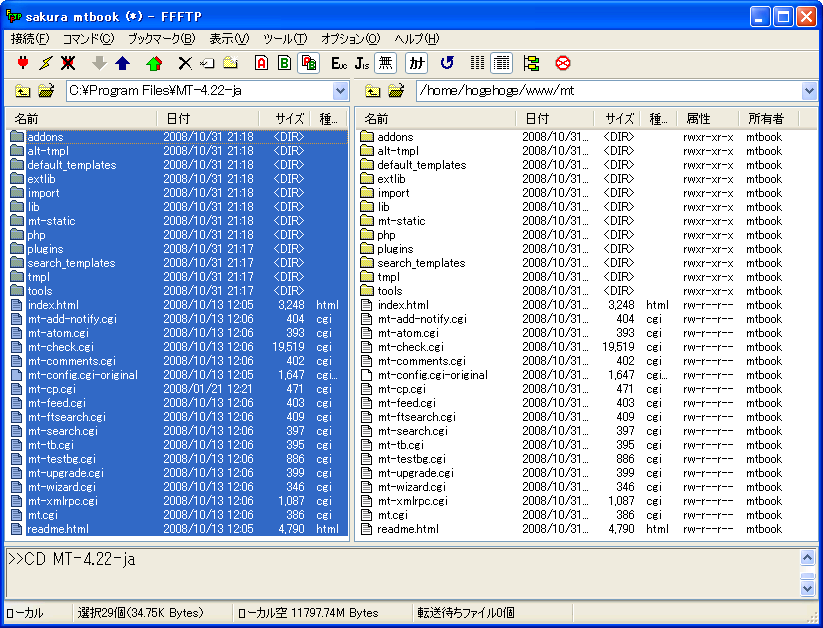This screenshot has width=823, height=628.
Task: Open the 接続(F) menu
Action: [x=30, y=39]
